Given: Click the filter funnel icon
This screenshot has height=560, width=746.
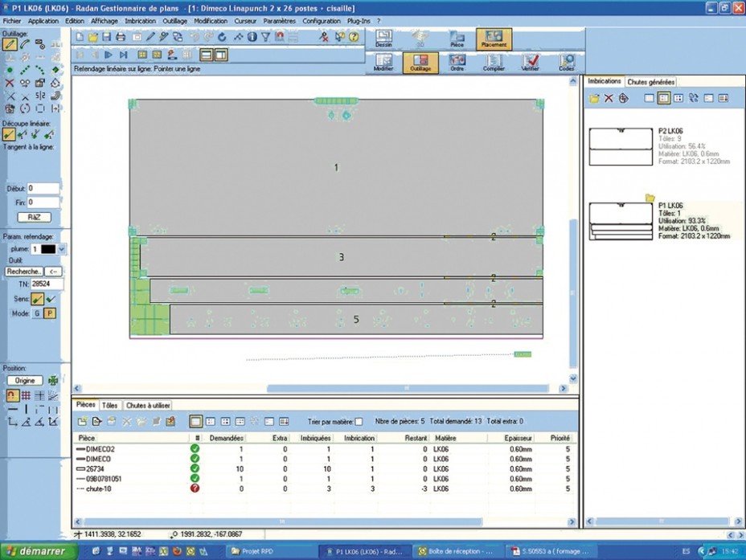Looking at the screenshot, I should [x=265, y=37].
